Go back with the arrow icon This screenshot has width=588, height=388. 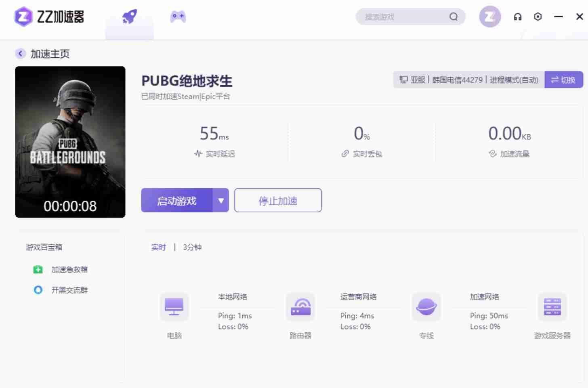click(20, 53)
